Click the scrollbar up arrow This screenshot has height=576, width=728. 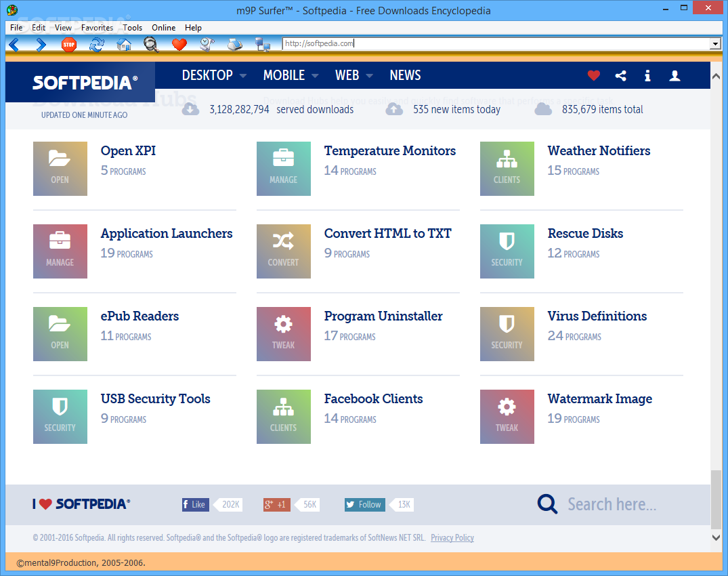(x=716, y=76)
